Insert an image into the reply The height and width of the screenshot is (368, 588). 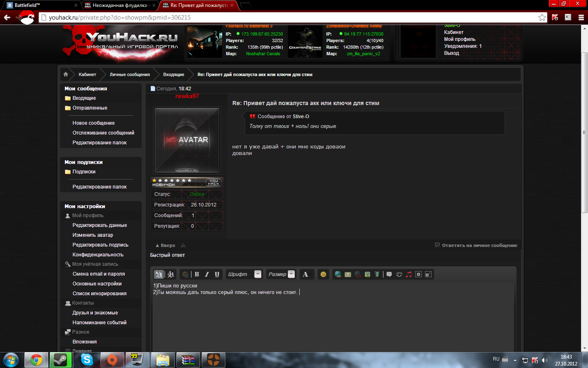(x=367, y=274)
